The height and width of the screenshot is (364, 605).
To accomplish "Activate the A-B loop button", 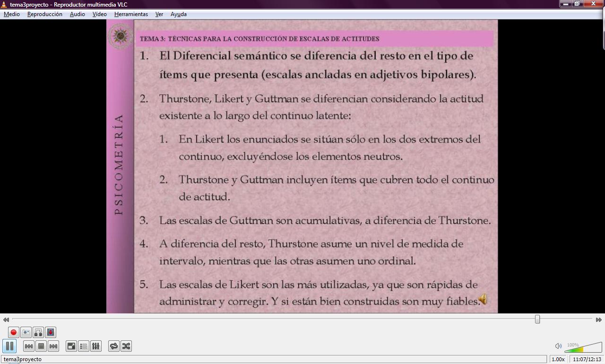I will [x=38, y=332].
